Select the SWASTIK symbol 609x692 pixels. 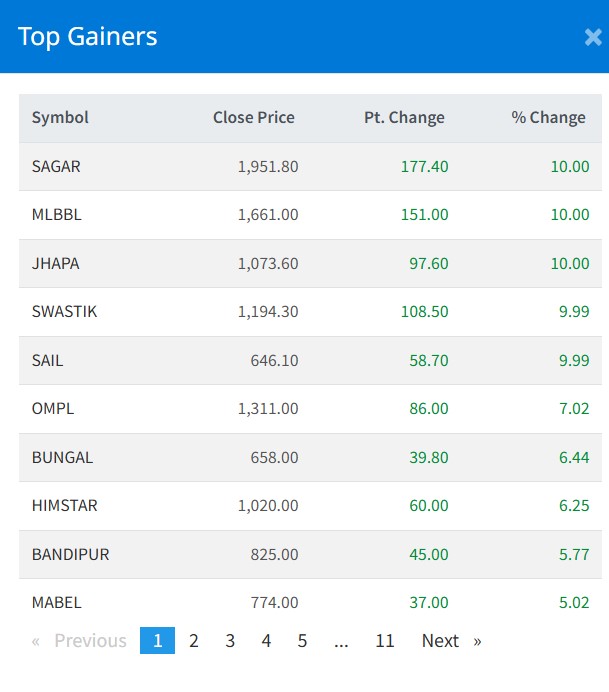click(64, 312)
